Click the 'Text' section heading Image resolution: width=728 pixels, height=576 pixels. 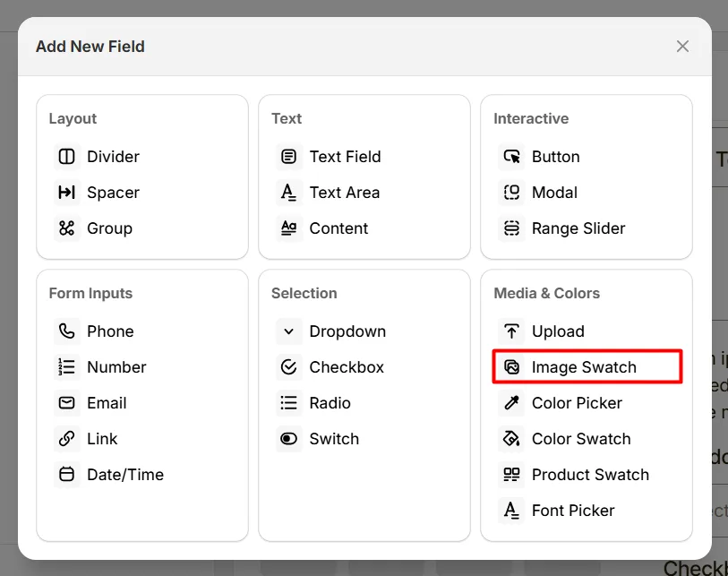coord(287,118)
